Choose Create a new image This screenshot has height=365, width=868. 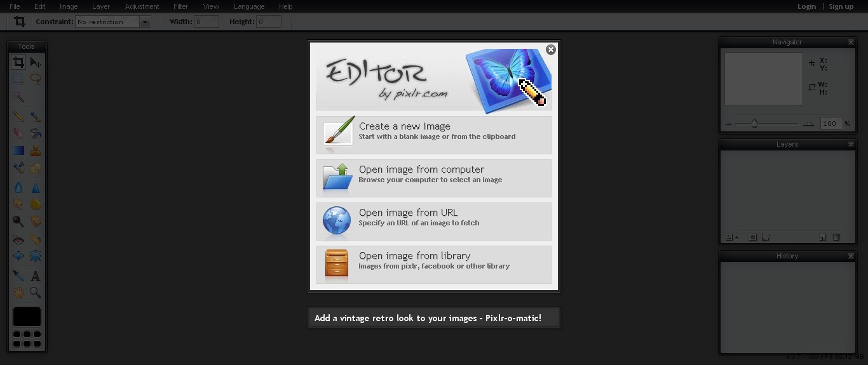[x=434, y=135]
